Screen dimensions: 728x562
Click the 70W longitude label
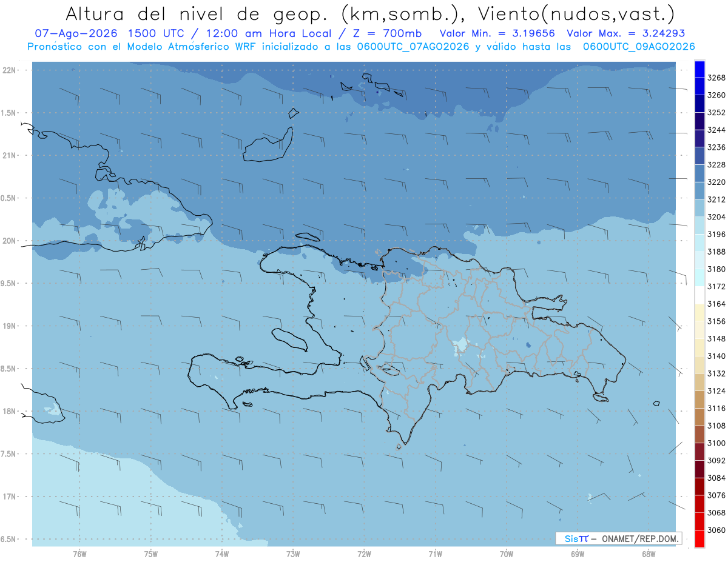point(507,554)
